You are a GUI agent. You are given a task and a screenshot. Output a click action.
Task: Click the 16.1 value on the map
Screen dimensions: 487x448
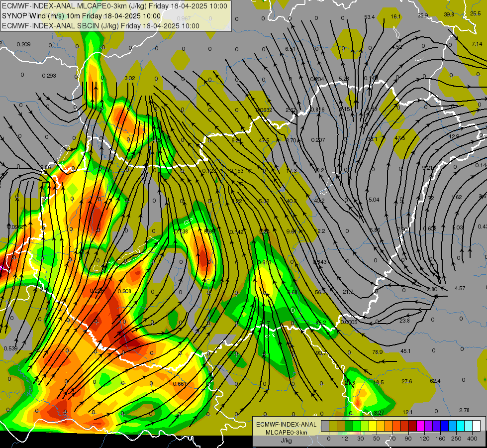pyautogui.click(x=395, y=16)
